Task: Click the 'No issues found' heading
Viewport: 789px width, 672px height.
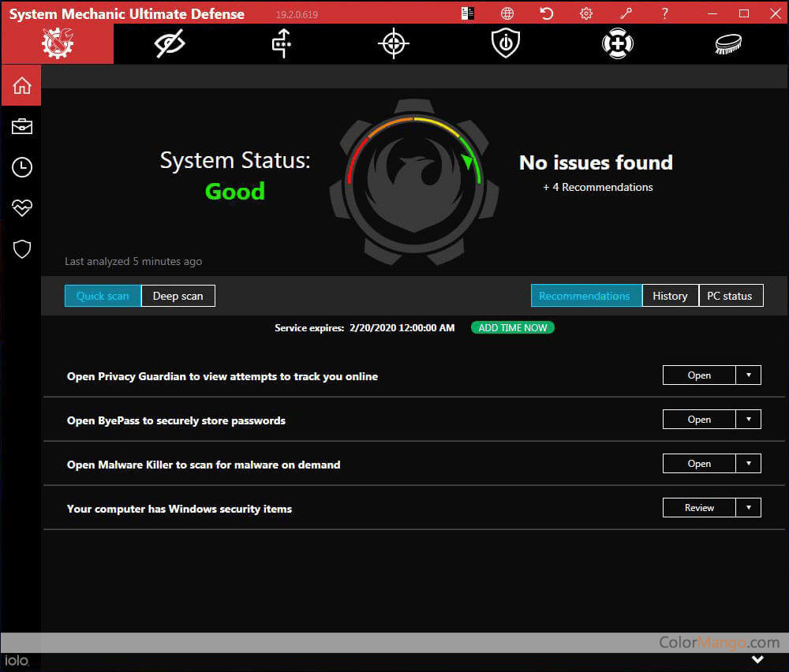Action: (x=596, y=162)
